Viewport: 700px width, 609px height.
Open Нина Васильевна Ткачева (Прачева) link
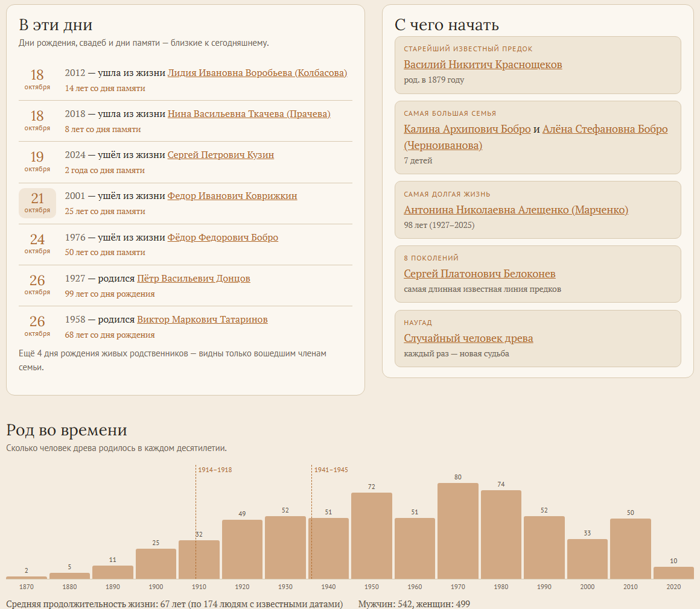point(249,114)
